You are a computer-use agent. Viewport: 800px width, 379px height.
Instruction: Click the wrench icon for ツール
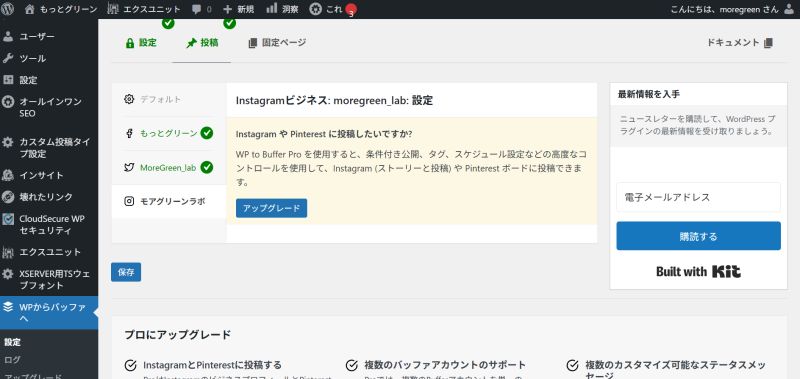click(x=8, y=58)
